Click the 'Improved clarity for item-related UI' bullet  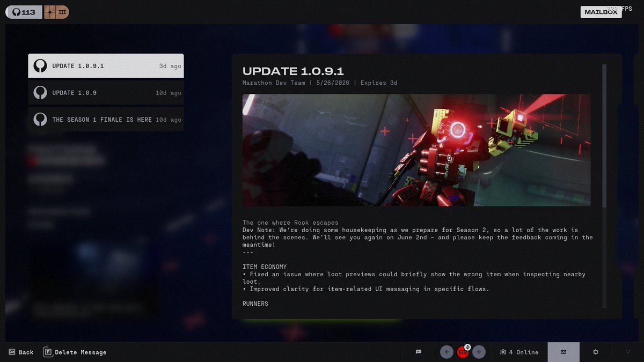point(366,289)
